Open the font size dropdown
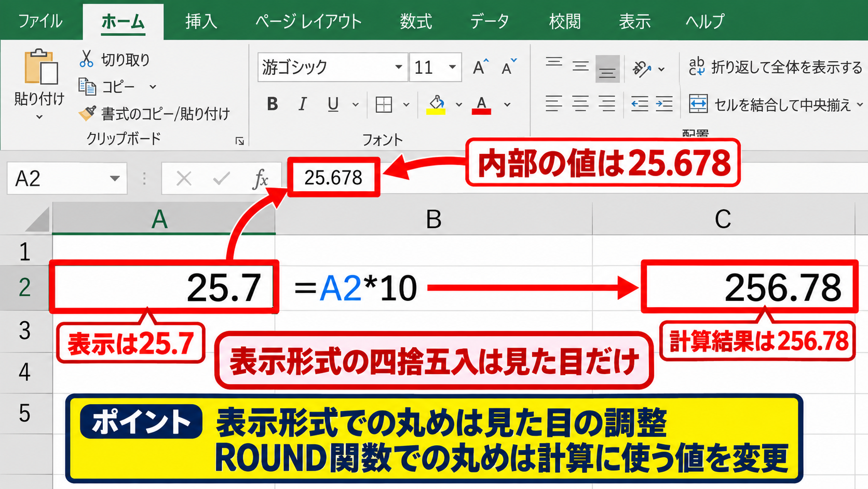Viewport: 868px width, 489px height. click(x=452, y=67)
